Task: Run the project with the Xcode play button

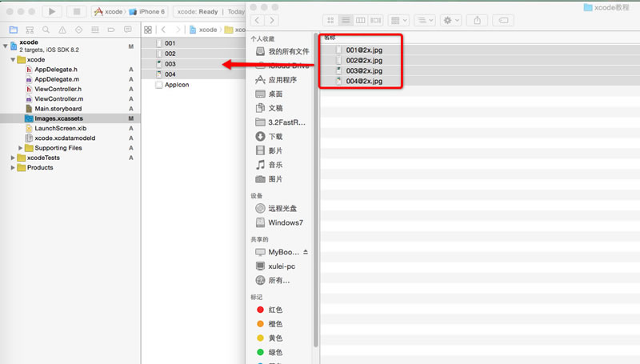Action: [x=52, y=11]
